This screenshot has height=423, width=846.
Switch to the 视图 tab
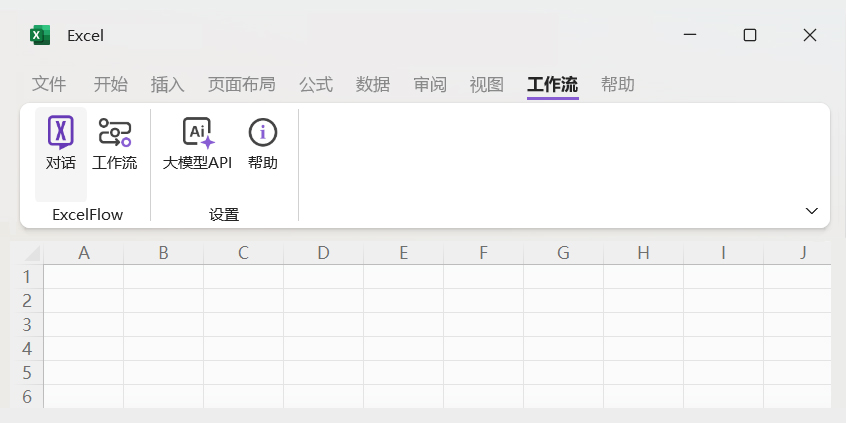pyautogui.click(x=487, y=85)
